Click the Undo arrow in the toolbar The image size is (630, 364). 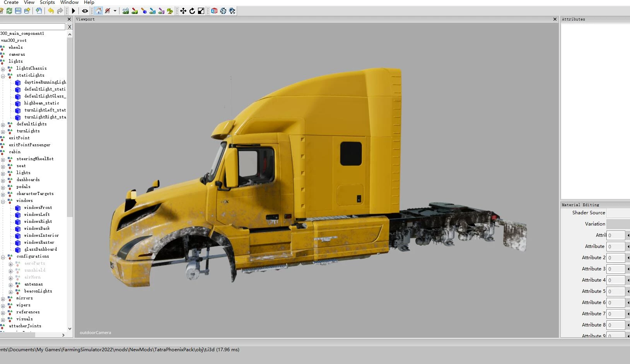[51, 11]
